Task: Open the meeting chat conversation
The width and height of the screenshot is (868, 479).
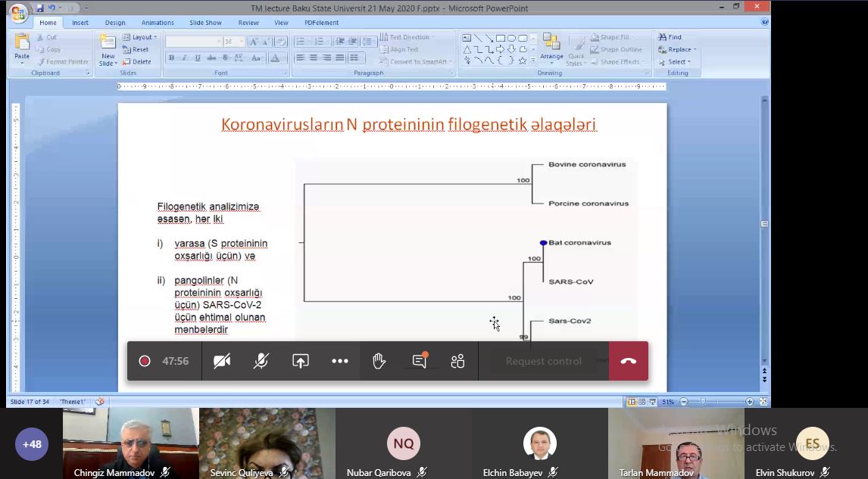Action: coord(420,361)
